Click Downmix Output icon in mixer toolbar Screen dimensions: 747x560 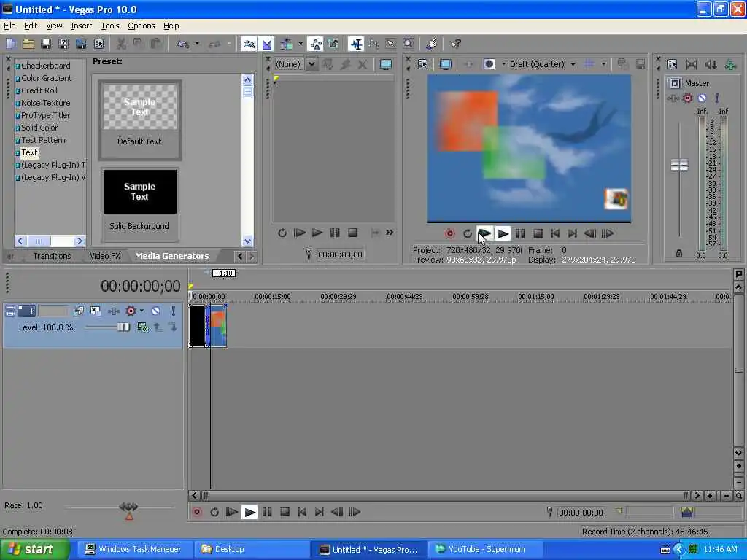click(x=711, y=64)
